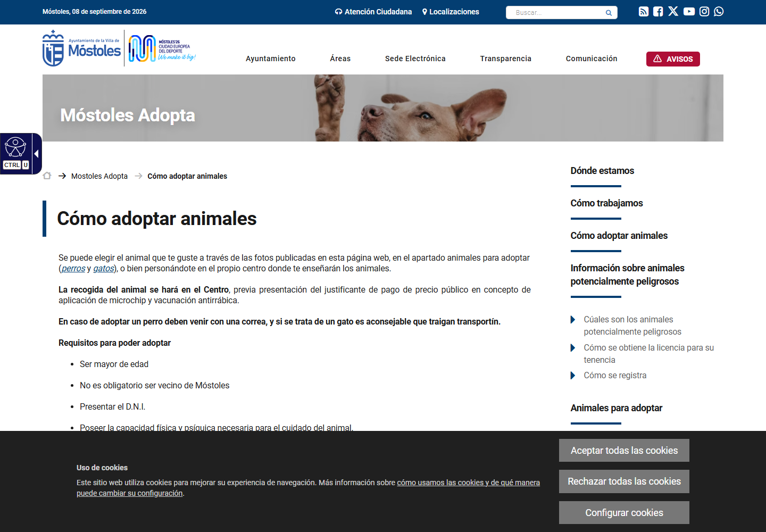Collapse the accessibility panel arrow
This screenshot has width=766, height=532.
tap(37, 154)
